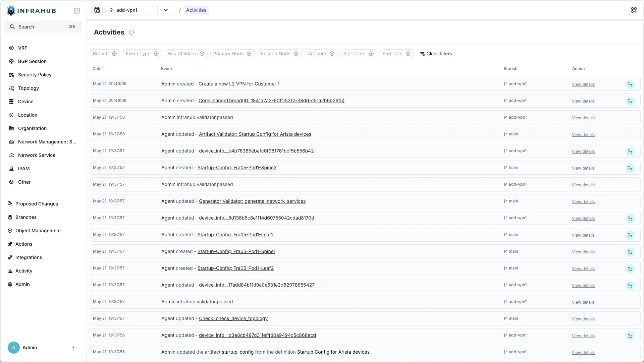Open Check: check_device_topology link
The width and height of the screenshot is (644, 362).
[x=233, y=318]
